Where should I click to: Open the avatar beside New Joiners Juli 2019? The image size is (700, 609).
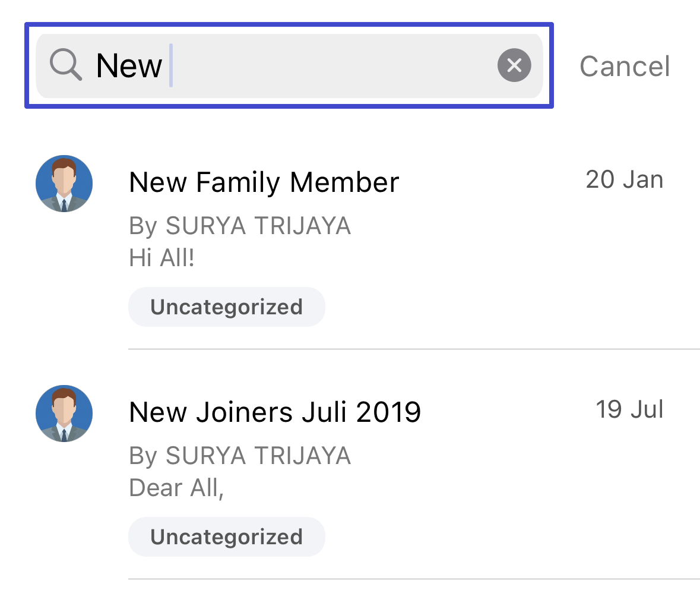click(64, 414)
